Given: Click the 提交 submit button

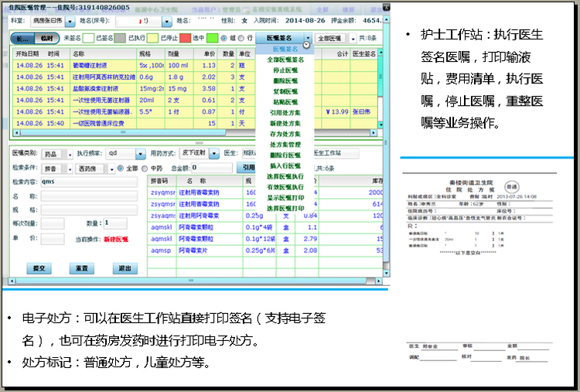Looking at the screenshot, I should (39, 268).
